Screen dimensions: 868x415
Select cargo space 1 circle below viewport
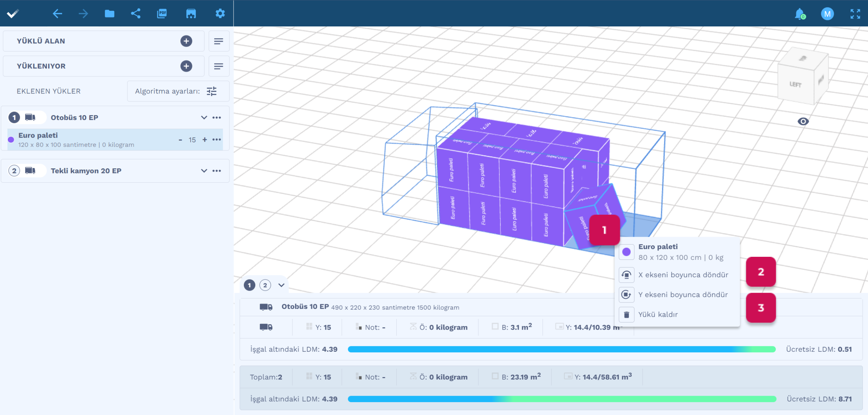pos(250,285)
